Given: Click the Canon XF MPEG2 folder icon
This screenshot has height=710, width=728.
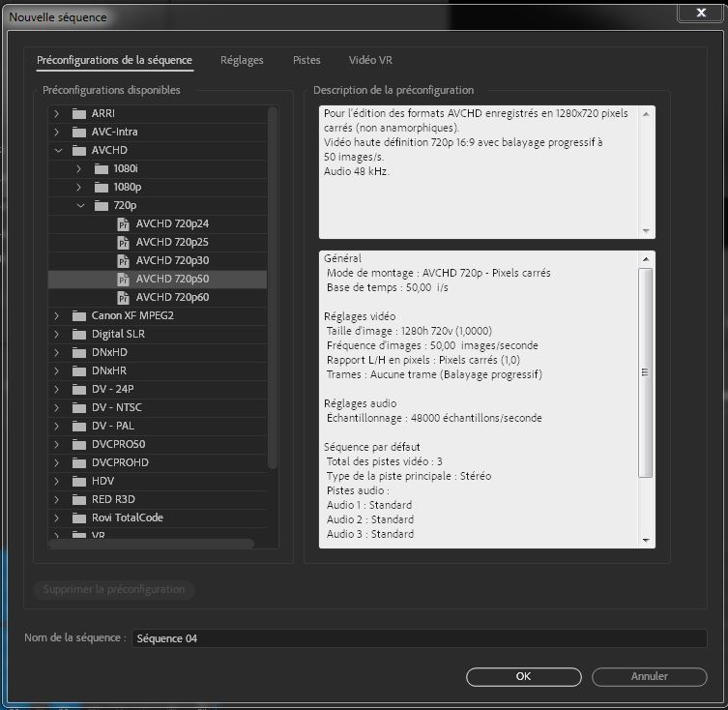Looking at the screenshot, I should point(79,316).
